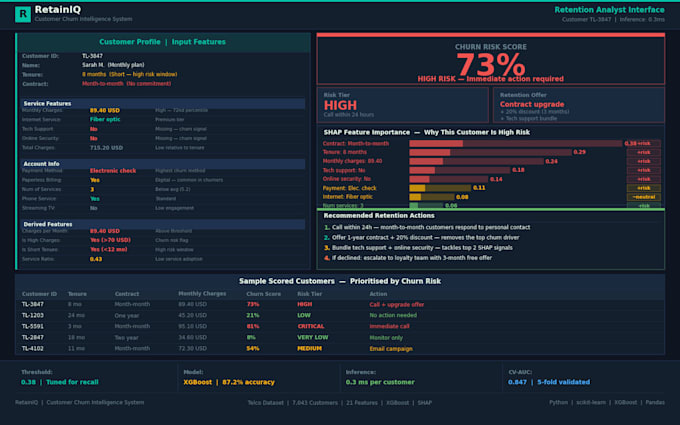680x425 pixels.
Task: Select the TL-5591 customer row
Action: pos(340,327)
